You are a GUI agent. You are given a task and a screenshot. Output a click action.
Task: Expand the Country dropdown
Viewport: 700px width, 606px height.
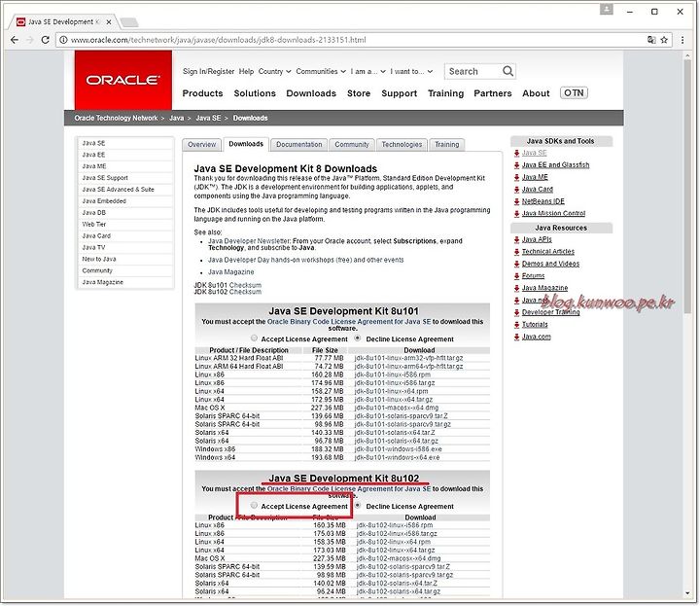pyautogui.click(x=274, y=71)
